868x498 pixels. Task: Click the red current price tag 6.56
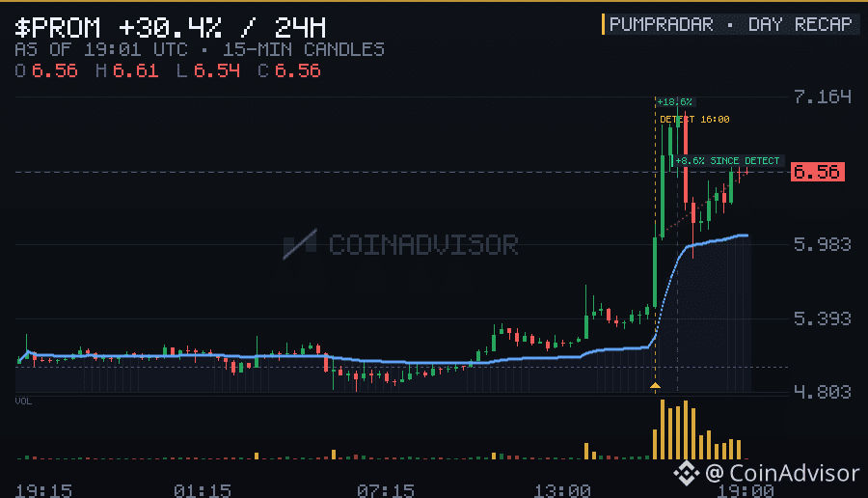pyautogui.click(x=818, y=172)
